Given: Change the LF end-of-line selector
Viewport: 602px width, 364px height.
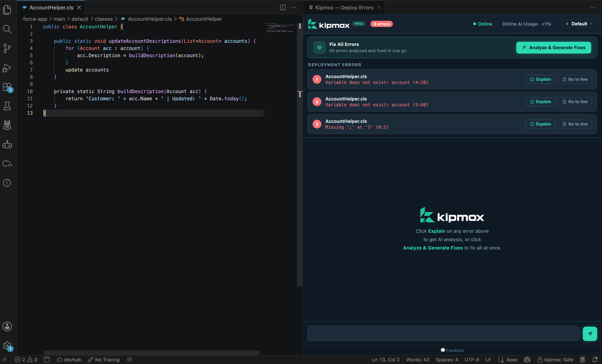Looking at the screenshot, I should [488, 360].
